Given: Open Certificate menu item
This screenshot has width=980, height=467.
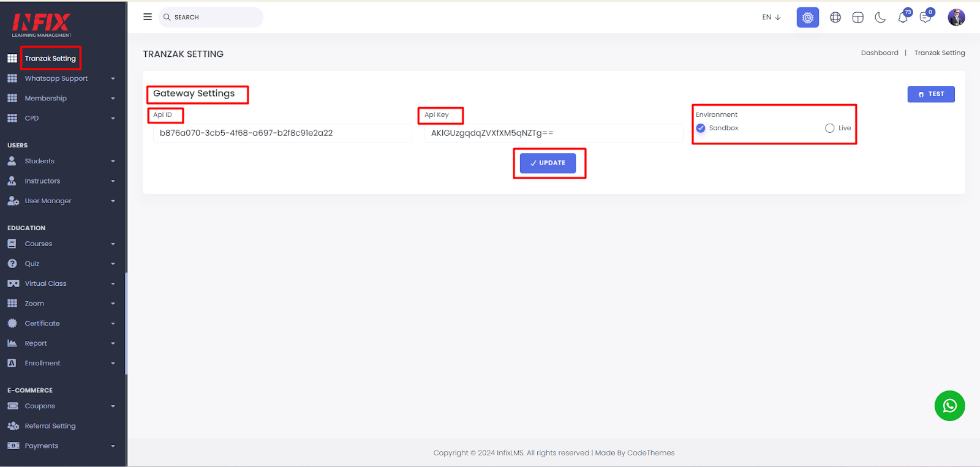Looking at the screenshot, I should 42,323.
